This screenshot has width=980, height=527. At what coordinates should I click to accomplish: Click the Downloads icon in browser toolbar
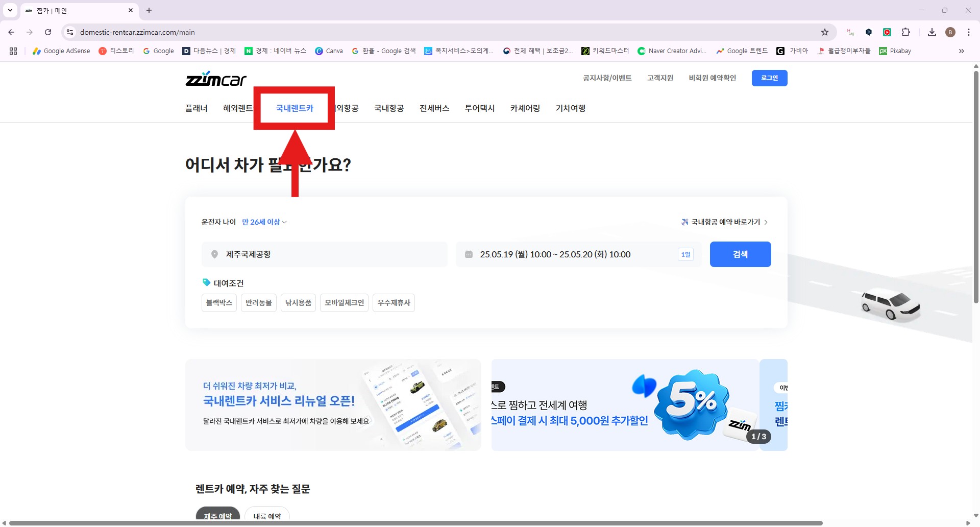tap(932, 32)
